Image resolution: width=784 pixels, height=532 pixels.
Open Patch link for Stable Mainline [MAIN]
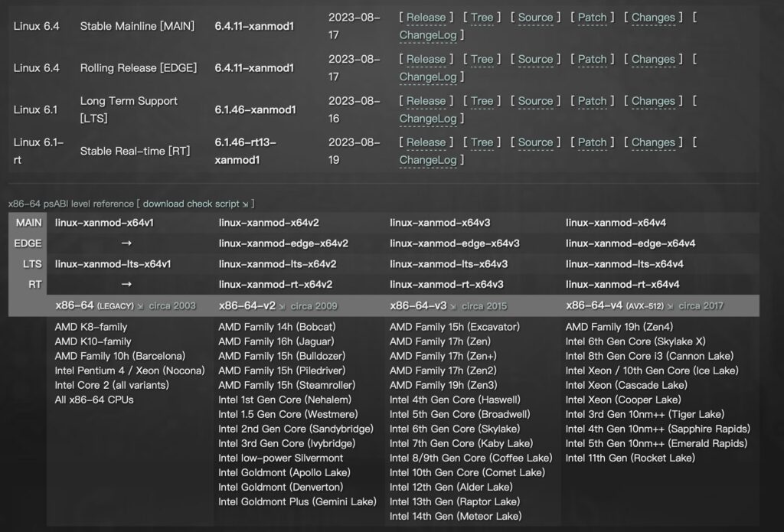point(592,18)
